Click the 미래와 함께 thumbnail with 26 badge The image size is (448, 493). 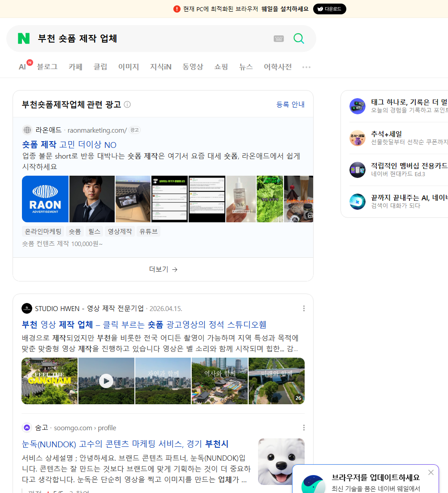click(x=277, y=381)
